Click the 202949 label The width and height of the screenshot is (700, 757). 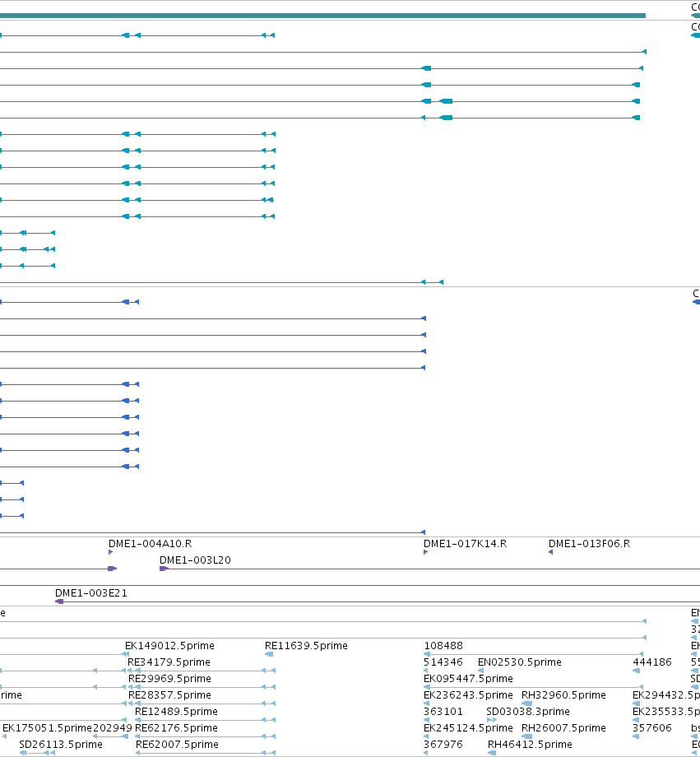(x=112, y=727)
